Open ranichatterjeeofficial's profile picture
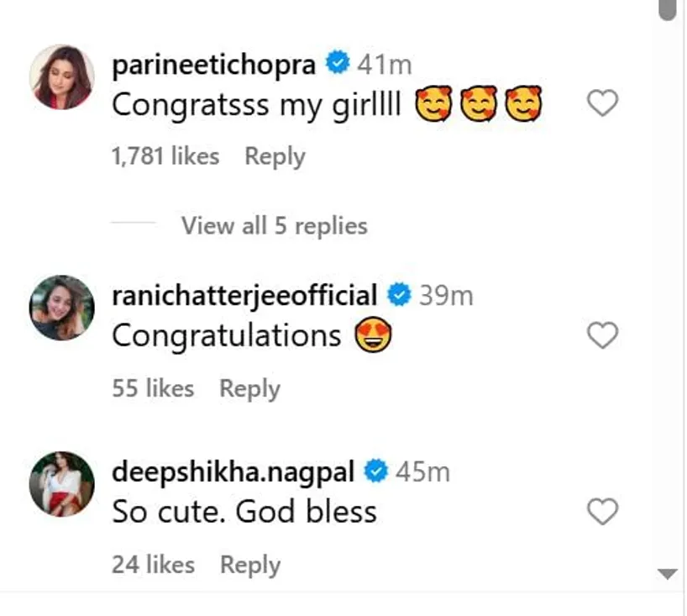The width and height of the screenshot is (687, 616). 61,308
